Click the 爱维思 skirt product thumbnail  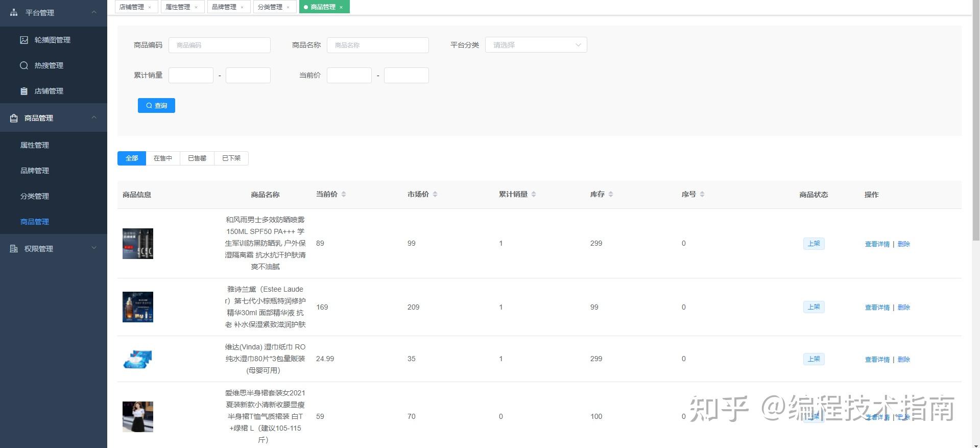(x=138, y=417)
